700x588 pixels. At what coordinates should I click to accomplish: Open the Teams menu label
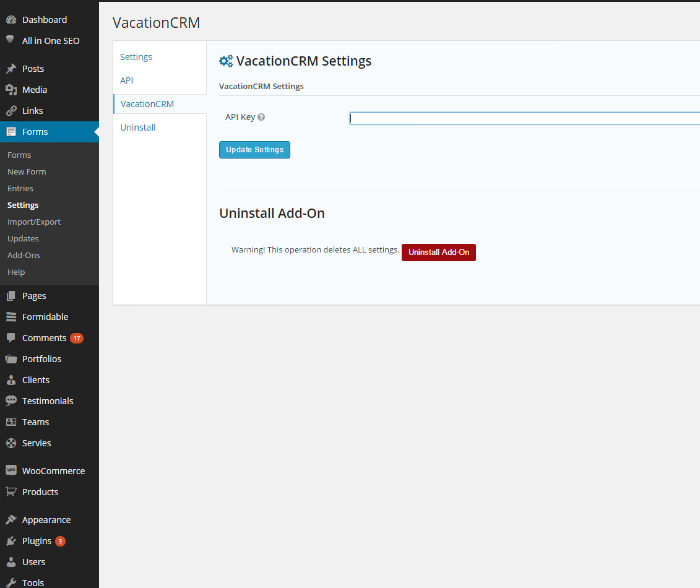point(36,422)
